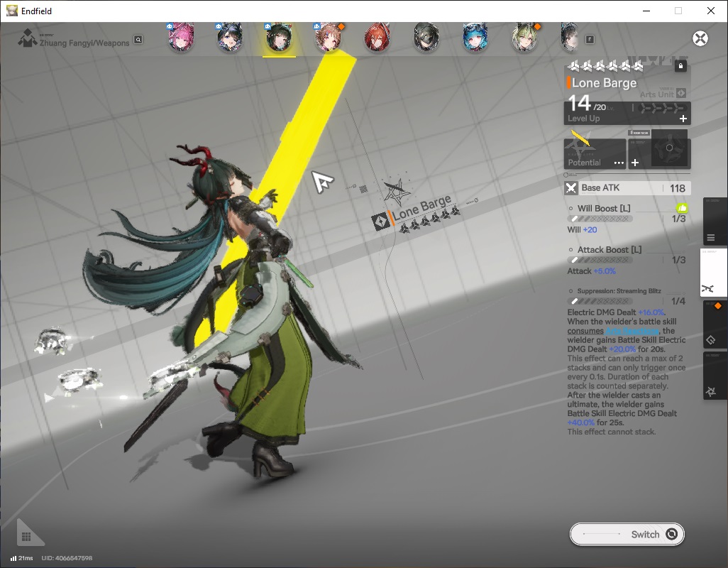
Task: Click the weapon level 14/20 text
Action: coord(587,103)
